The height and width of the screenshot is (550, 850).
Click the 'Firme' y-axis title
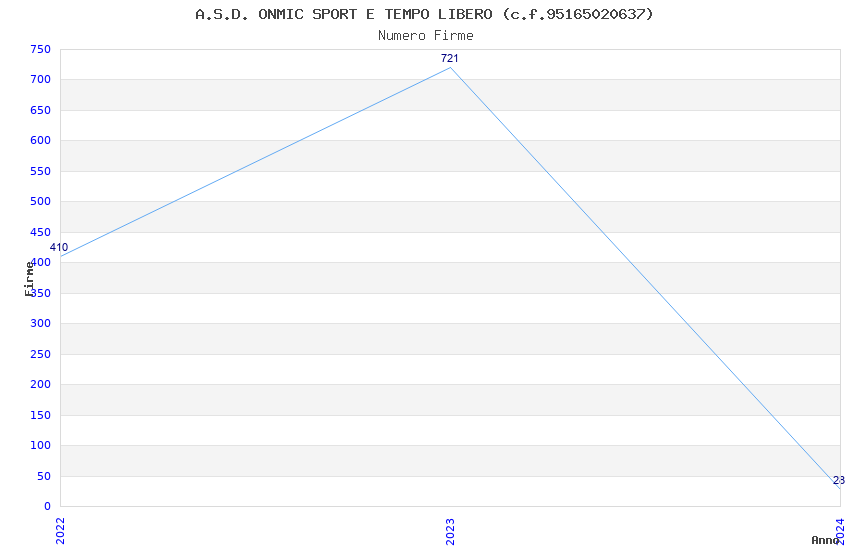(29, 279)
